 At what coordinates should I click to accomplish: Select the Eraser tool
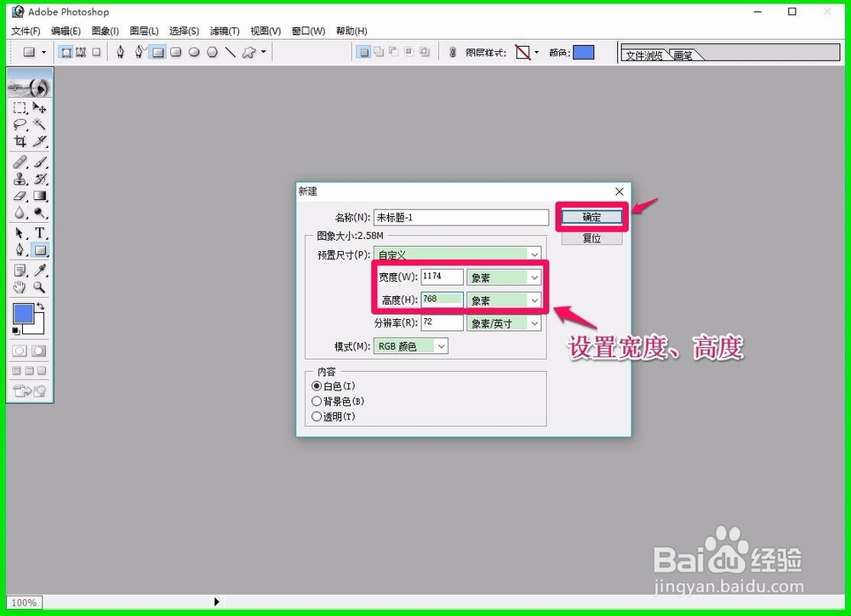pos(20,196)
